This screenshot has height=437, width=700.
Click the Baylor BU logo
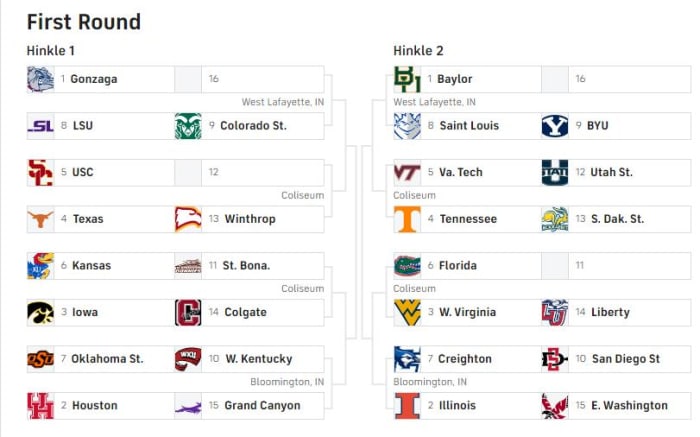tap(407, 79)
